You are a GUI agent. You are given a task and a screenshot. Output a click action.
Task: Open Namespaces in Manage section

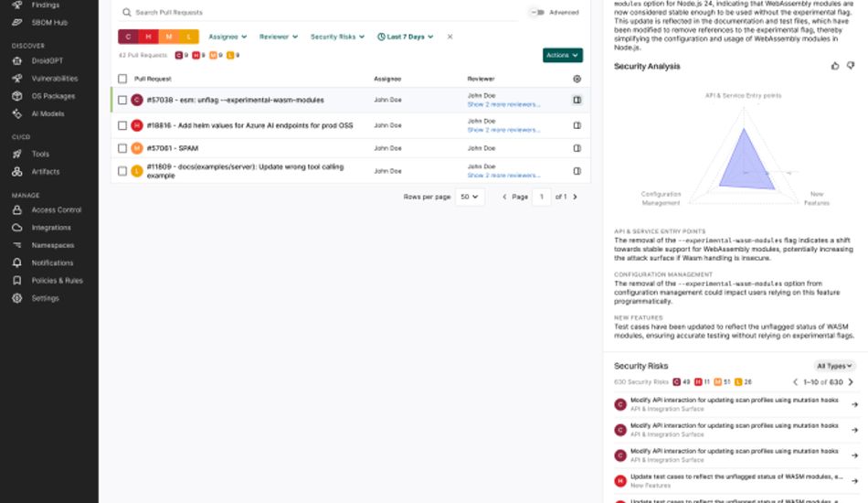pos(53,245)
